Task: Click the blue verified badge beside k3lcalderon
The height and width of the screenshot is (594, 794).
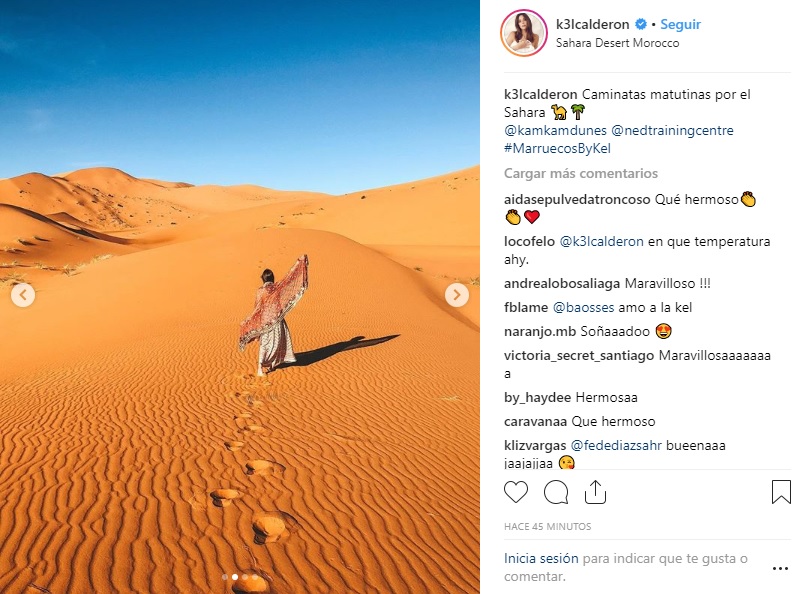Action: pyautogui.click(x=641, y=24)
